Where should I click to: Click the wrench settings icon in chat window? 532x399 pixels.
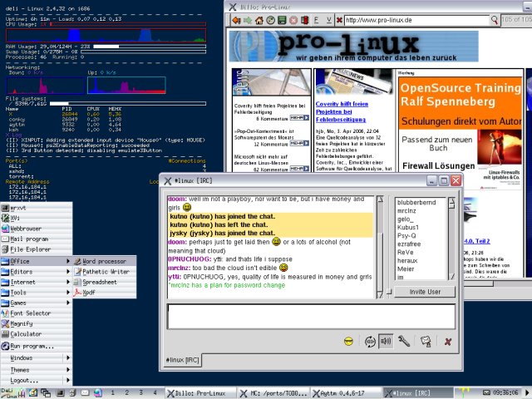click(404, 341)
